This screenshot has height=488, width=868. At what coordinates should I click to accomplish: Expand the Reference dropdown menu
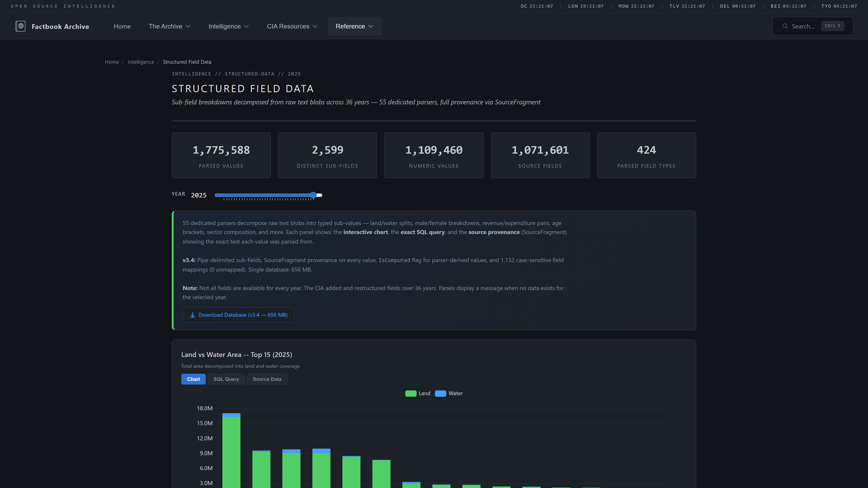coord(354,26)
